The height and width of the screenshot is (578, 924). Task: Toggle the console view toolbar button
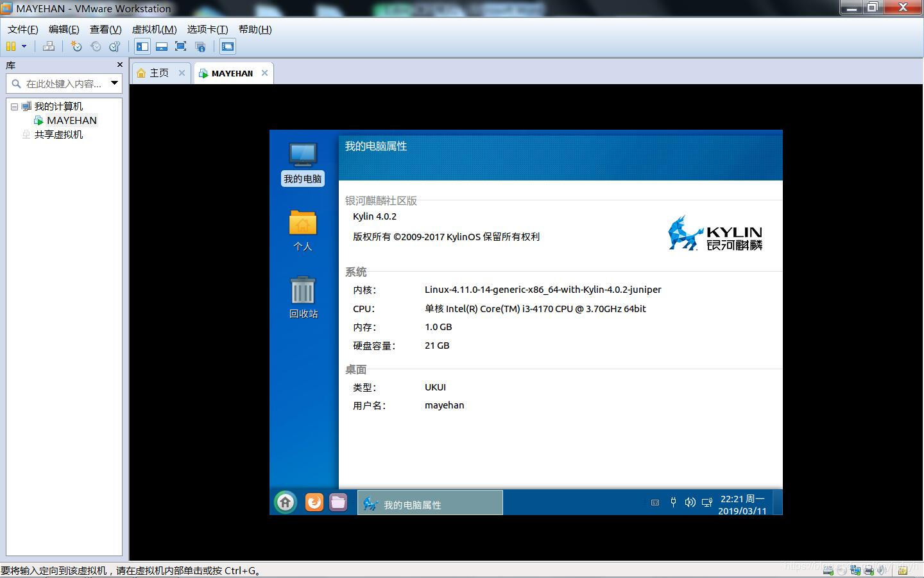click(228, 46)
